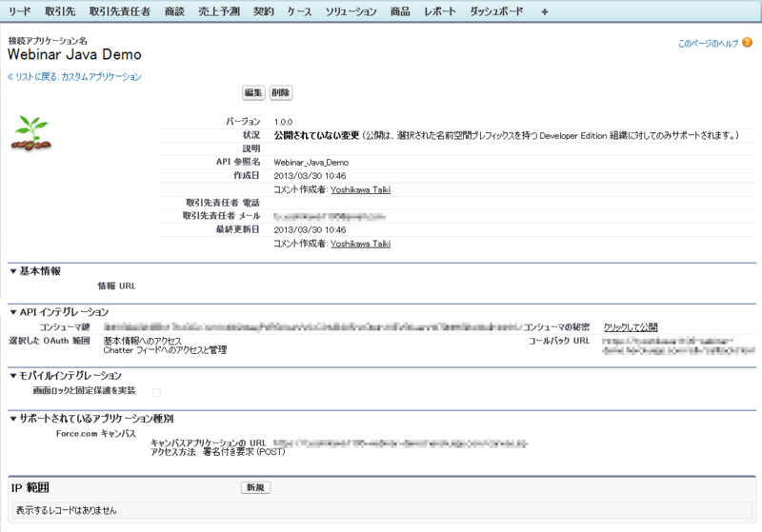The height and width of the screenshot is (532, 762).
Task: Toggle 画面ロックと固定保護を実装 checkbox
Action: pos(156,392)
